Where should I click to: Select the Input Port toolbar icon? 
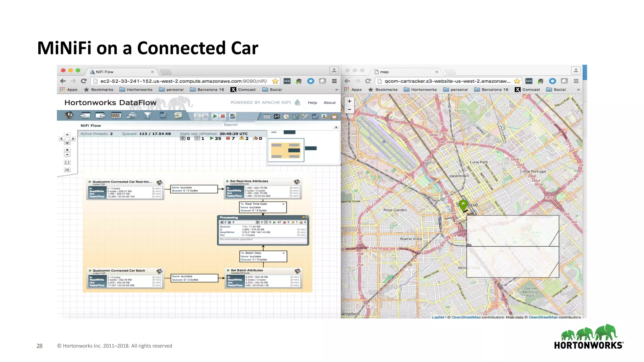point(85,115)
